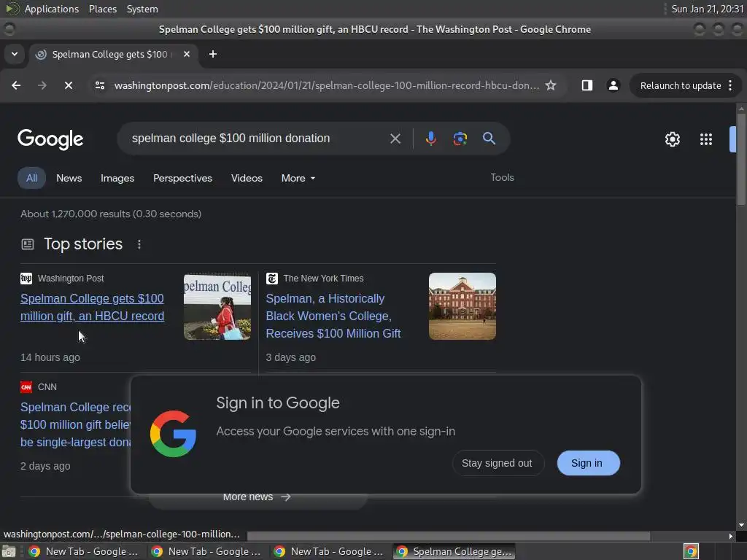Screen dimensions: 747x560
Task: Open the System menu
Action: [142, 9]
